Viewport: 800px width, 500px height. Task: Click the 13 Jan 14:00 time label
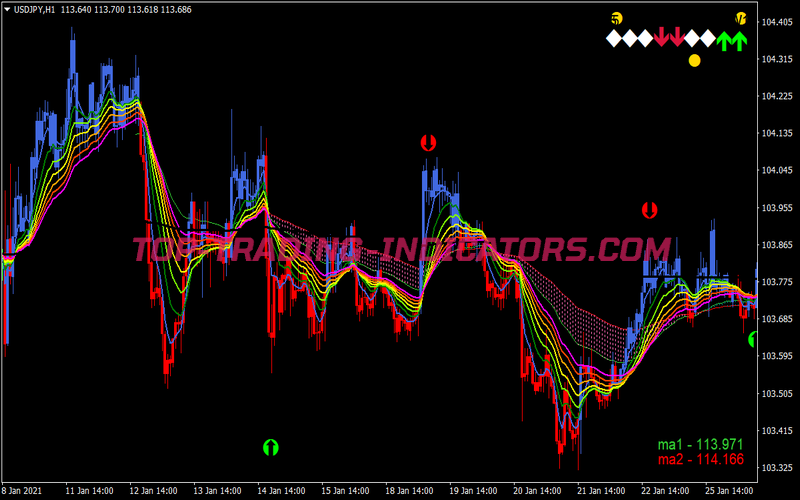point(217,491)
